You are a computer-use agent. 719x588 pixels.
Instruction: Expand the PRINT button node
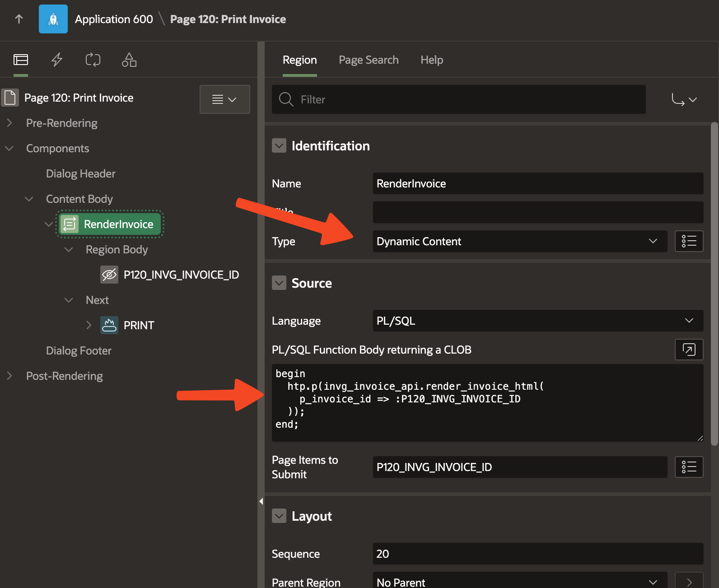(x=89, y=325)
